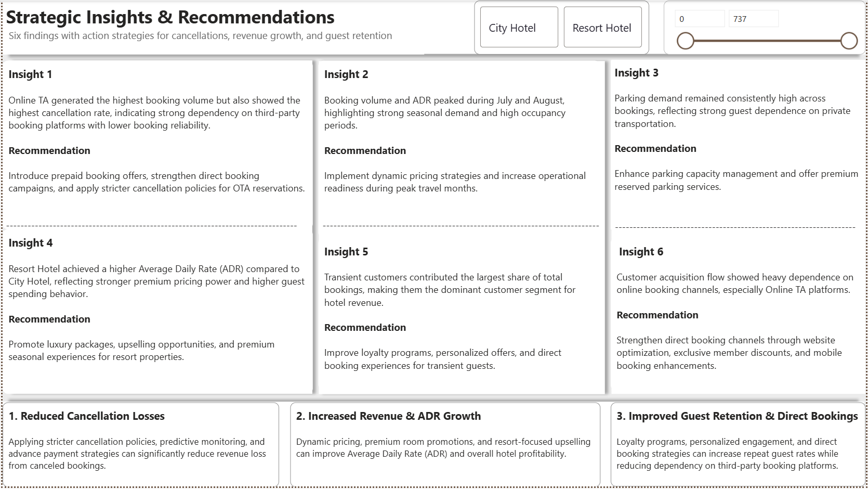Viewport: 868px width, 489px height.
Task: Click the minimum value input showing 0
Action: coord(700,19)
